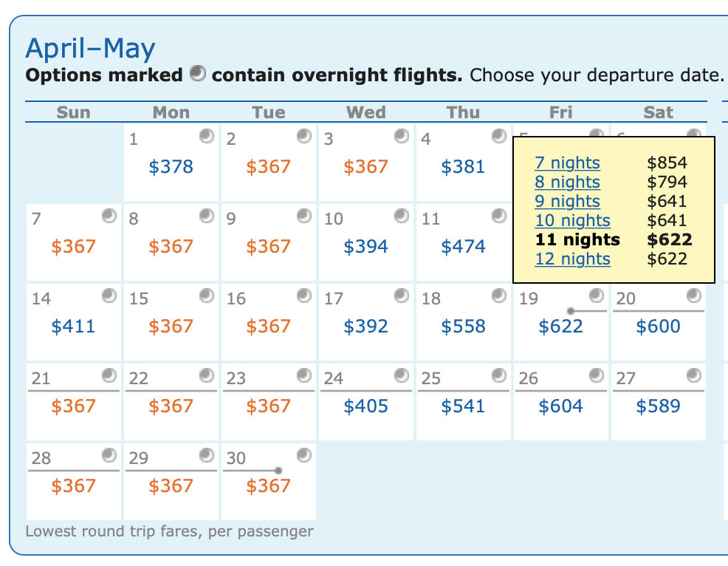Click the trip range end marker on April 30
This screenshot has height=566, width=728.
tap(278, 471)
